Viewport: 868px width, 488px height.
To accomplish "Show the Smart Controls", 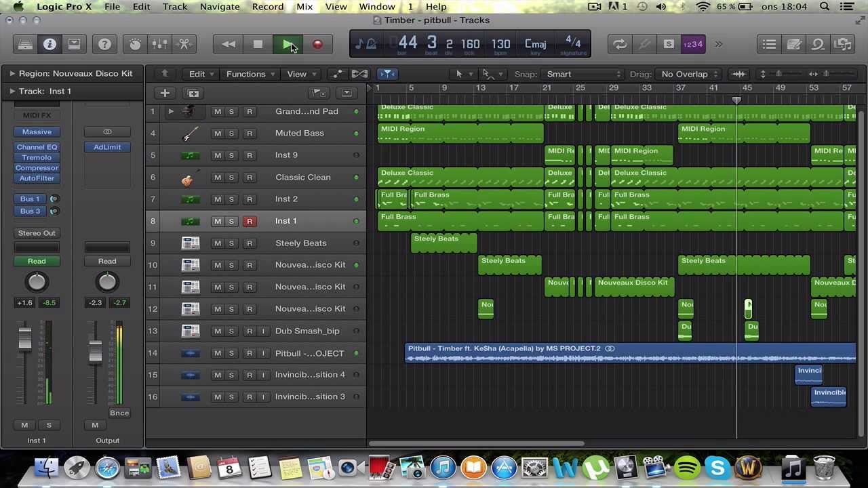I will click(x=135, y=44).
